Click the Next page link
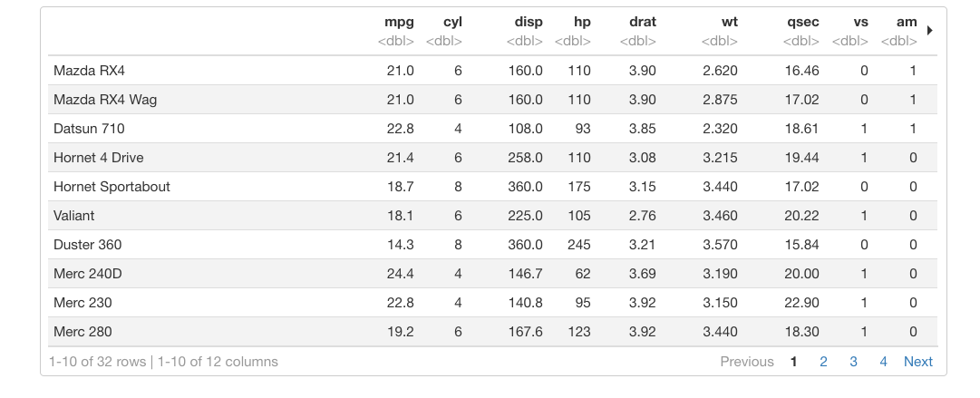The image size is (980, 398). (x=917, y=362)
